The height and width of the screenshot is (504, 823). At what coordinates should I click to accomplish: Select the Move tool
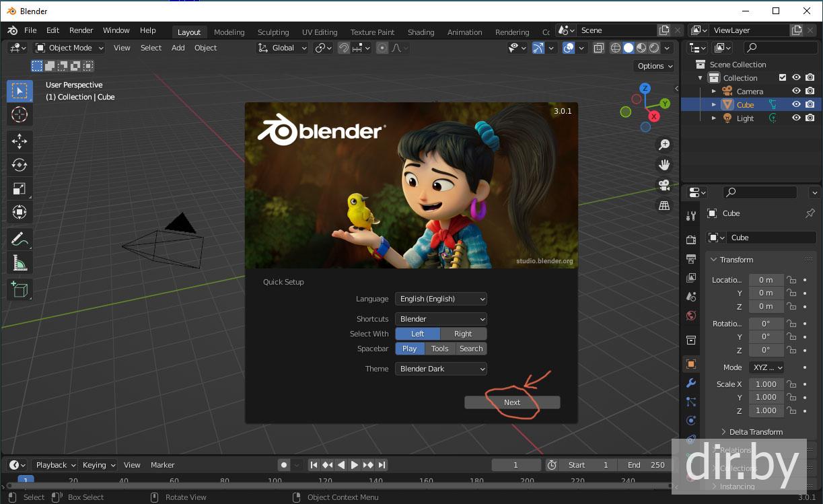point(20,141)
